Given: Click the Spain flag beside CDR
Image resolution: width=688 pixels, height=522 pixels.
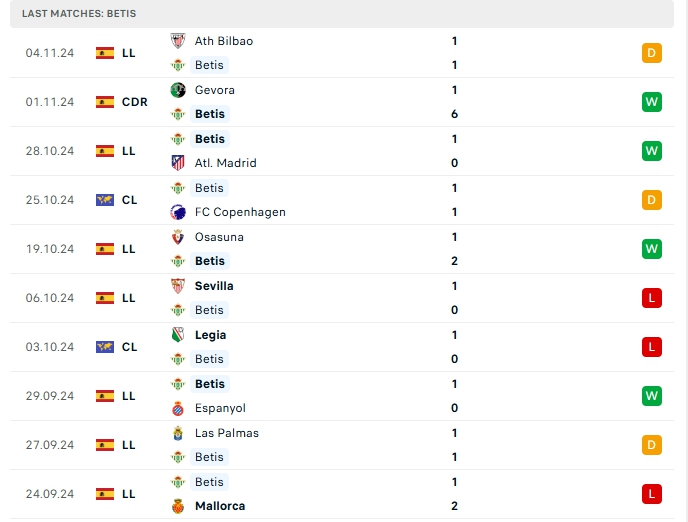Looking at the screenshot, I should [105, 102].
